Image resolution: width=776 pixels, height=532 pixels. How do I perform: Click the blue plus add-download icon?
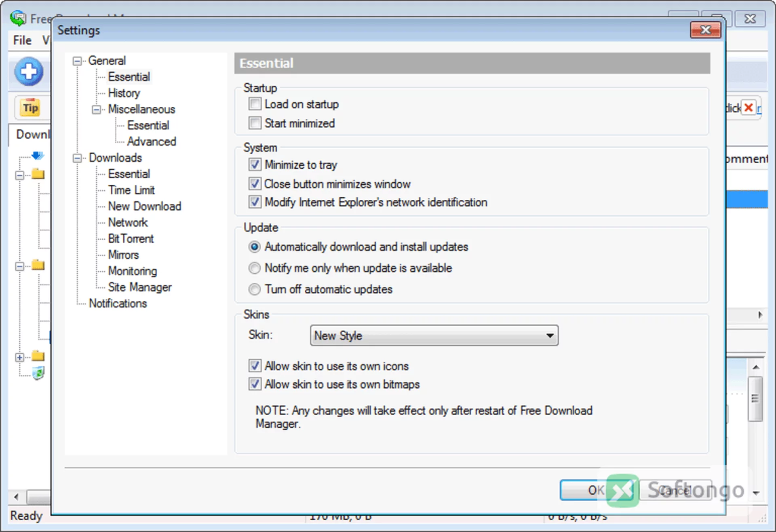click(x=29, y=72)
